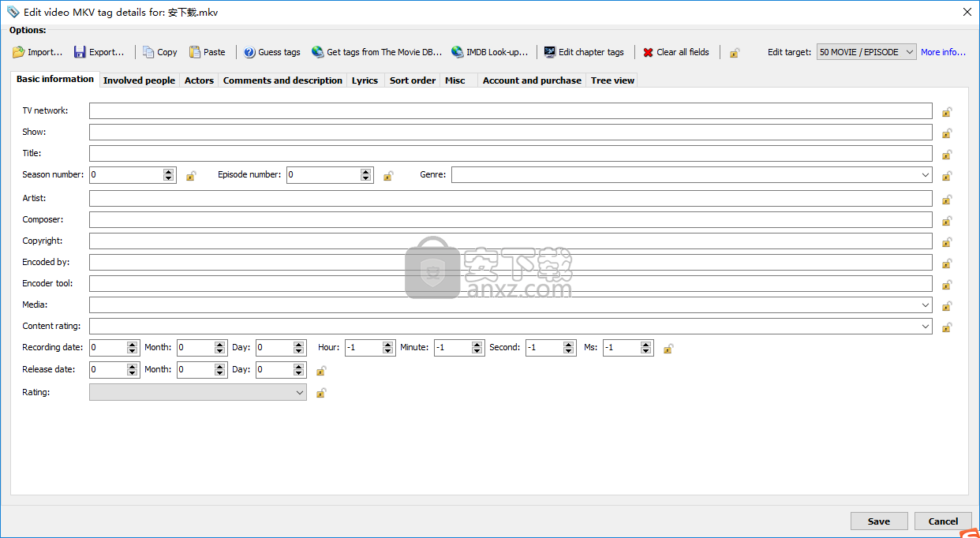The height and width of the screenshot is (538, 980).
Task: Click into the Title text field
Action: tap(511, 153)
